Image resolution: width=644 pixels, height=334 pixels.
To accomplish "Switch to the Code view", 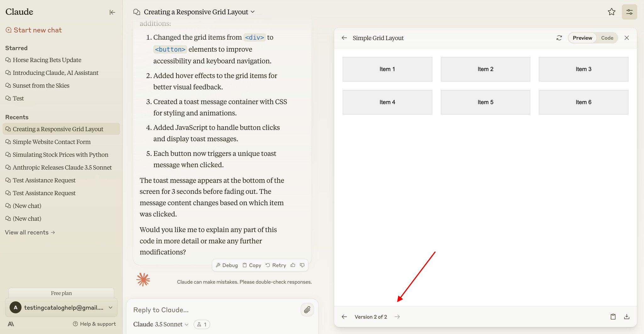I will (607, 38).
